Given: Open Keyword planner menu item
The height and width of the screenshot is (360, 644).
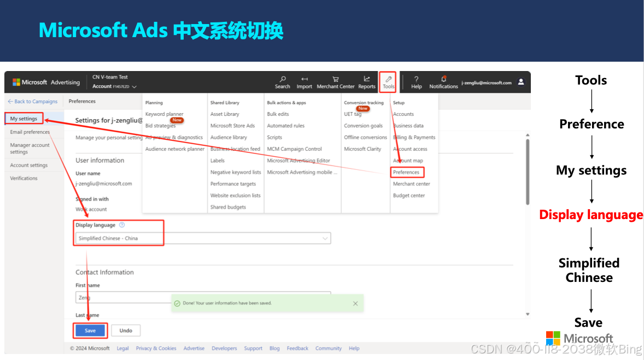Looking at the screenshot, I should coord(165,114).
